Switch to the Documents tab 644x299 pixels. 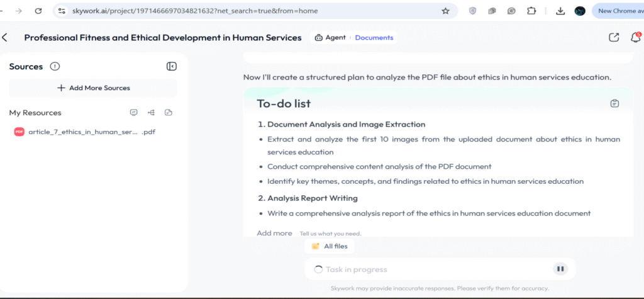tap(374, 38)
